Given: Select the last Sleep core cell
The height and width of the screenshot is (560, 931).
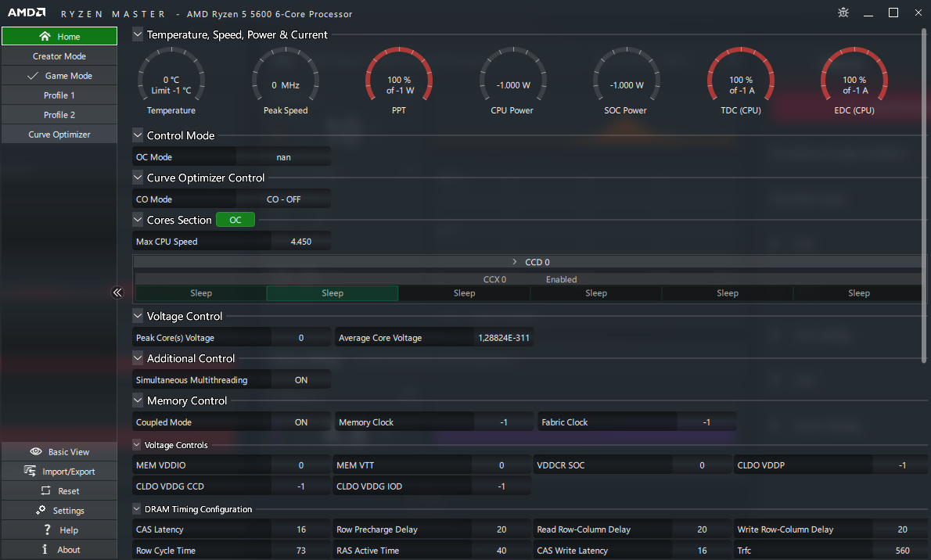Looking at the screenshot, I should (x=858, y=293).
